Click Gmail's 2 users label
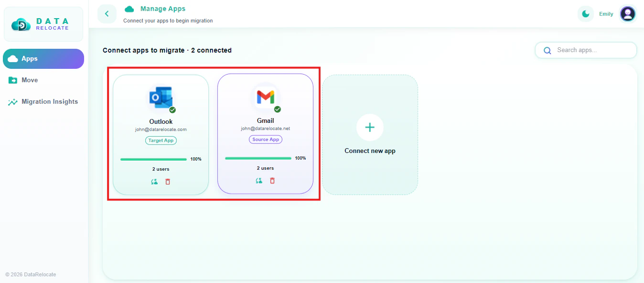 click(x=265, y=168)
